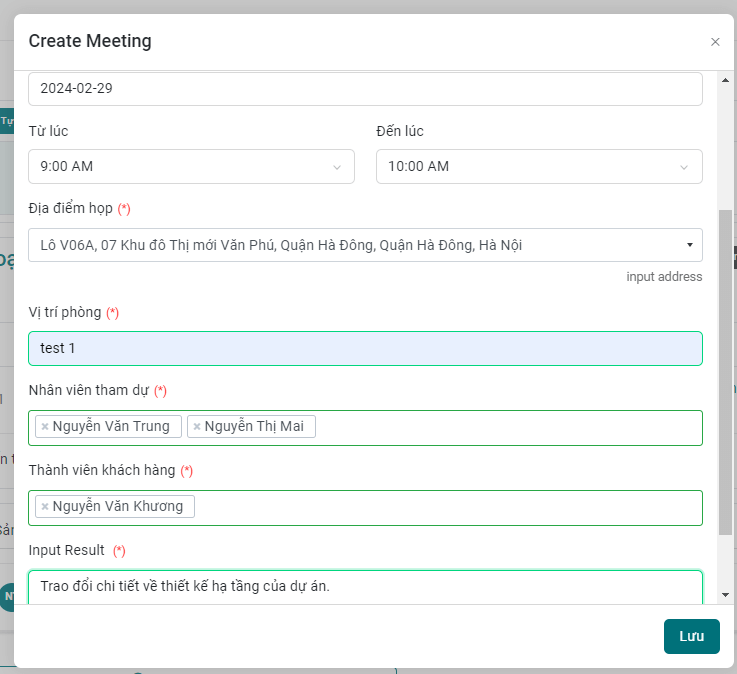This screenshot has height=674, width=737.
Task: Click scrollbar up arrow in dialog
Action: click(x=725, y=80)
